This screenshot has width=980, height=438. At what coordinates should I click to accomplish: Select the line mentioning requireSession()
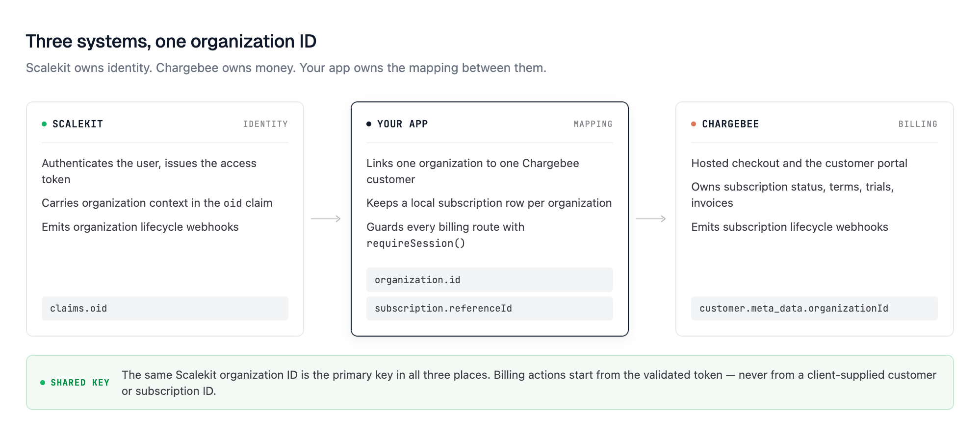click(445, 235)
